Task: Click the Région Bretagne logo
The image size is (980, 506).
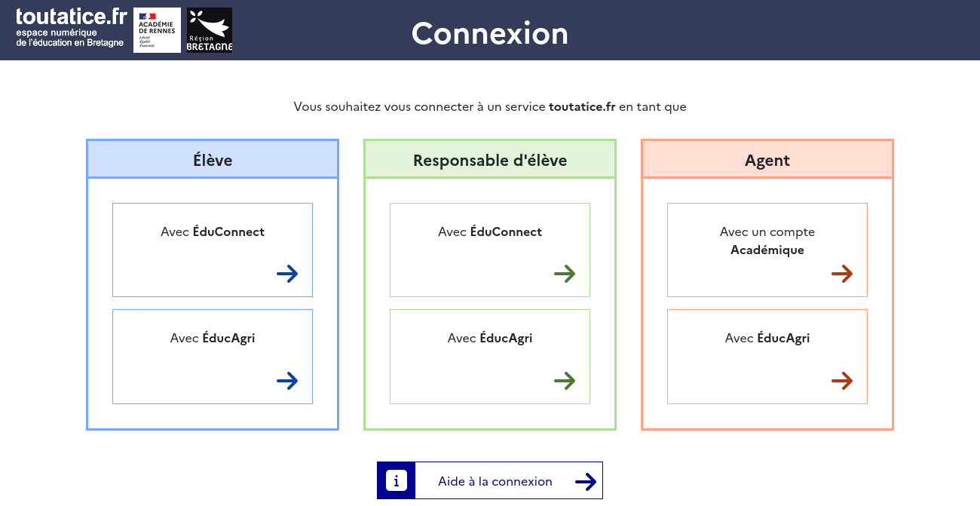Action: [x=210, y=30]
